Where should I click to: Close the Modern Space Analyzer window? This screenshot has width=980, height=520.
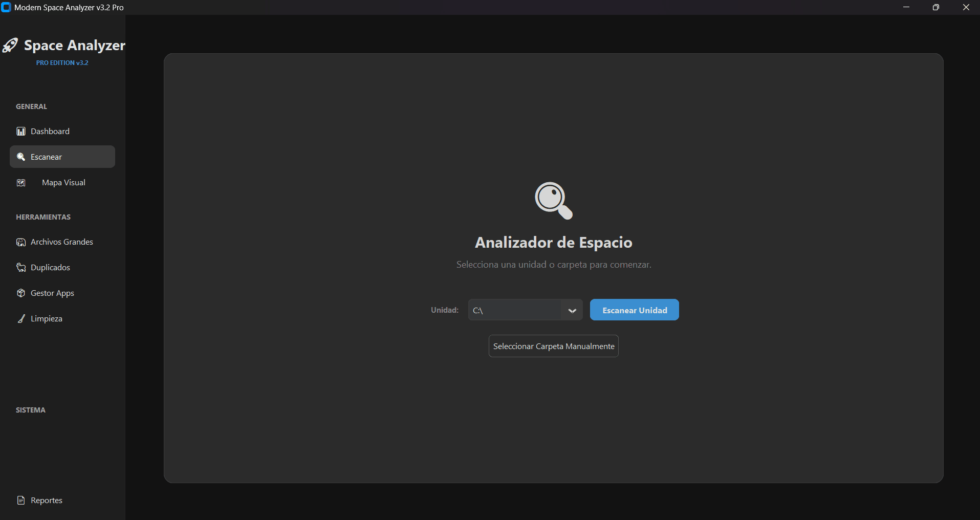click(966, 7)
